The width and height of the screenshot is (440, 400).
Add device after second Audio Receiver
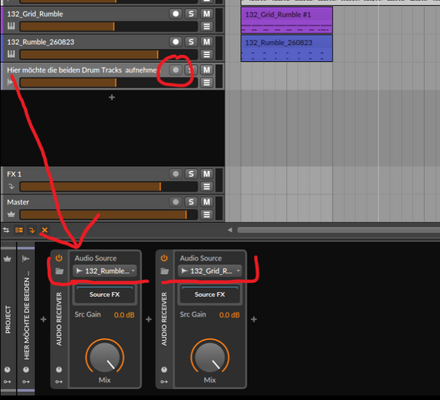254,319
